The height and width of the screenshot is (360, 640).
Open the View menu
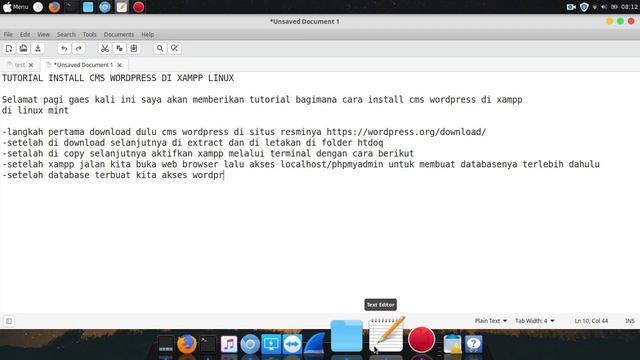[x=43, y=34]
